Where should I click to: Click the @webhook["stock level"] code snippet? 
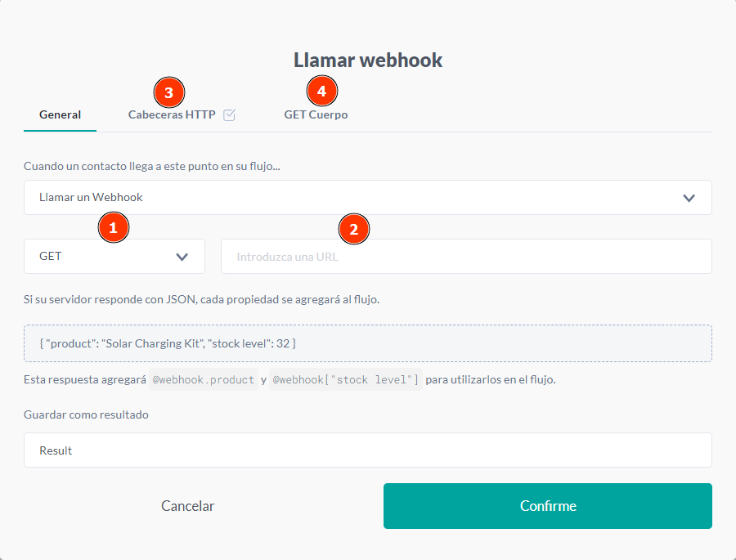click(345, 380)
